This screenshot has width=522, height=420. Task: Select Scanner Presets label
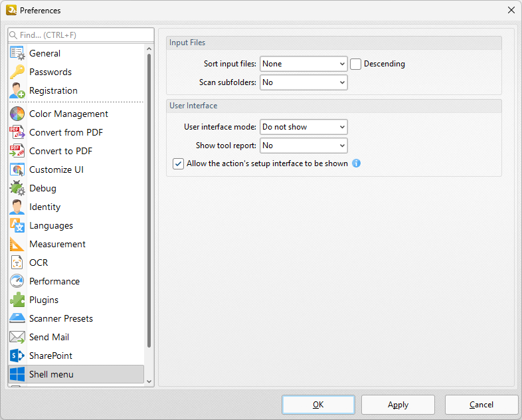61,319
